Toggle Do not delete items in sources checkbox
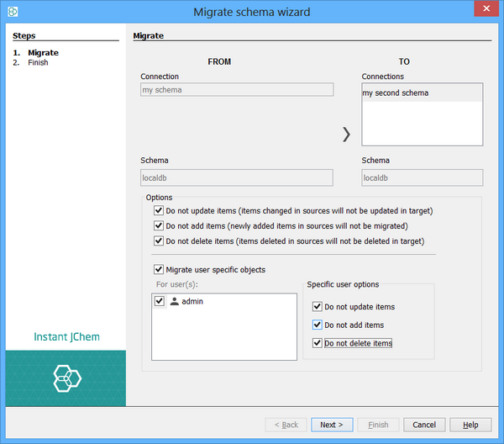504x444 pixels. point(159,241)
